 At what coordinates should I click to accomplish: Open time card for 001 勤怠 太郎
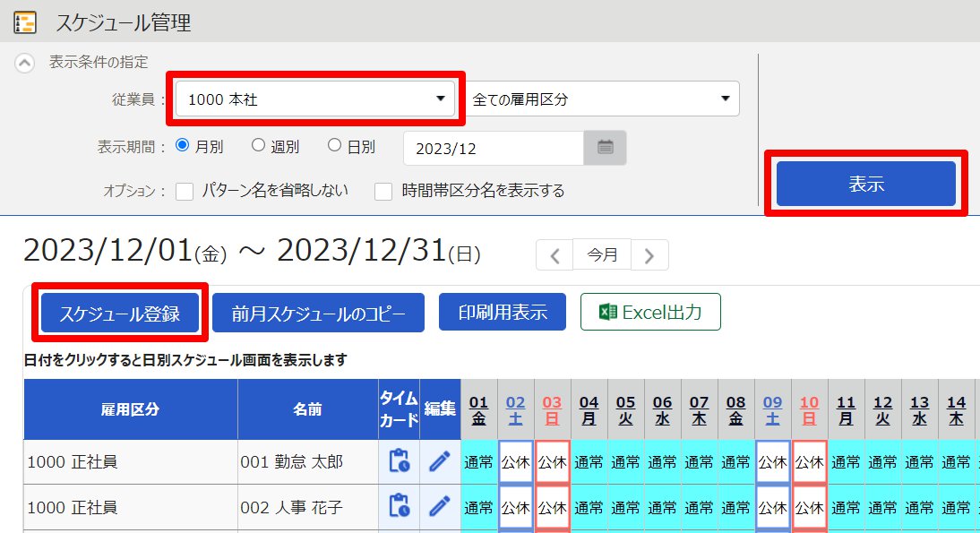399,461
